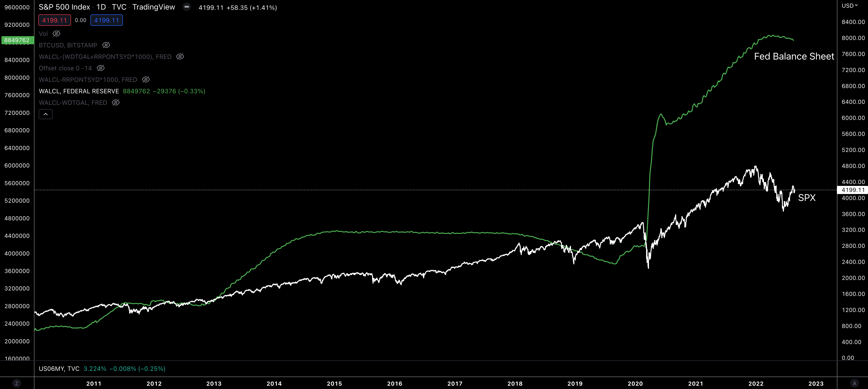The image size is (868, 389).
Task: Show the hidden Vol indicator
Action: (56, 34)
